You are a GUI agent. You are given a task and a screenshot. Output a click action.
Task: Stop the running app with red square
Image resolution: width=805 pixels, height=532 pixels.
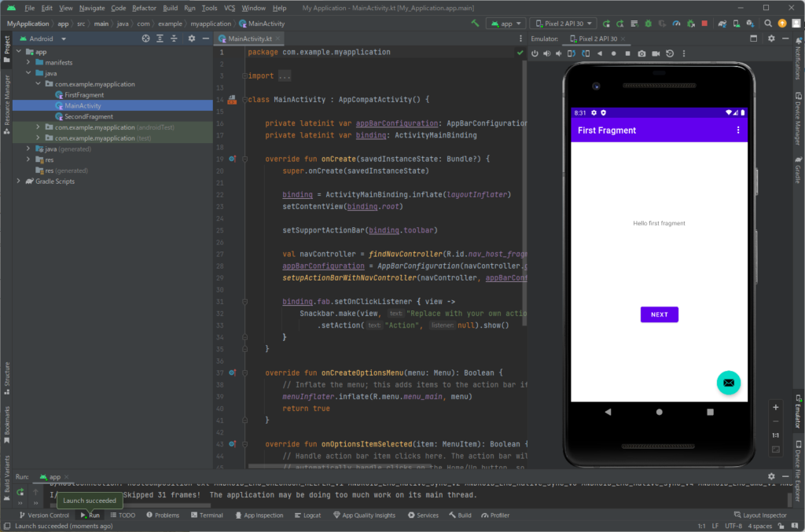pos(704,24)
